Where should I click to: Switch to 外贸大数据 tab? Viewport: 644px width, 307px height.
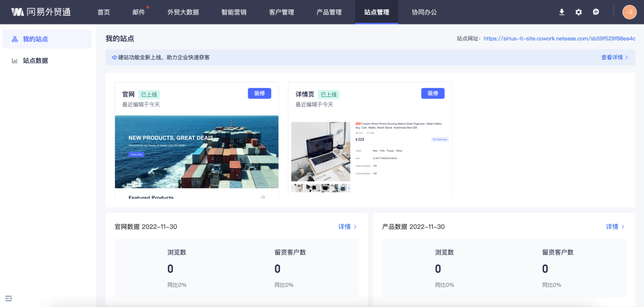pyautogui.click(x=183, y=12)
